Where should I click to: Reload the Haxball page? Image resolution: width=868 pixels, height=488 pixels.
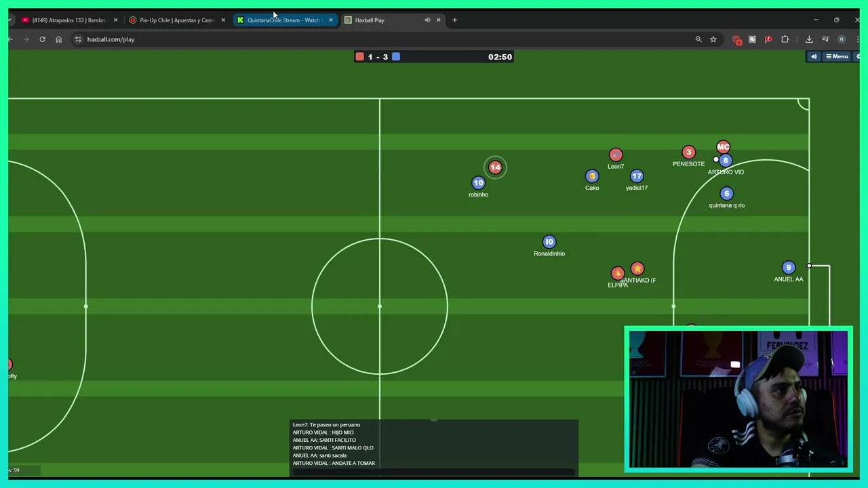42,39
